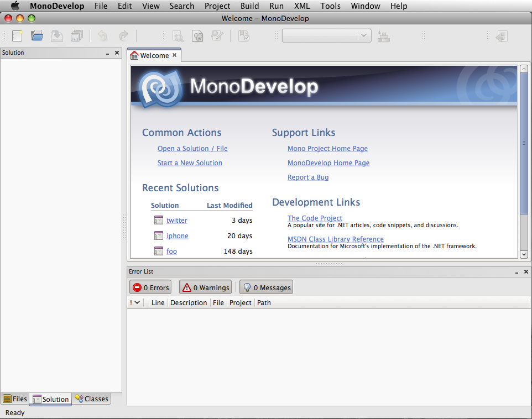Screen dimensions: 532x419
Task: Open the configuration combo box in toolbar
Action: (x=327, y=35)
